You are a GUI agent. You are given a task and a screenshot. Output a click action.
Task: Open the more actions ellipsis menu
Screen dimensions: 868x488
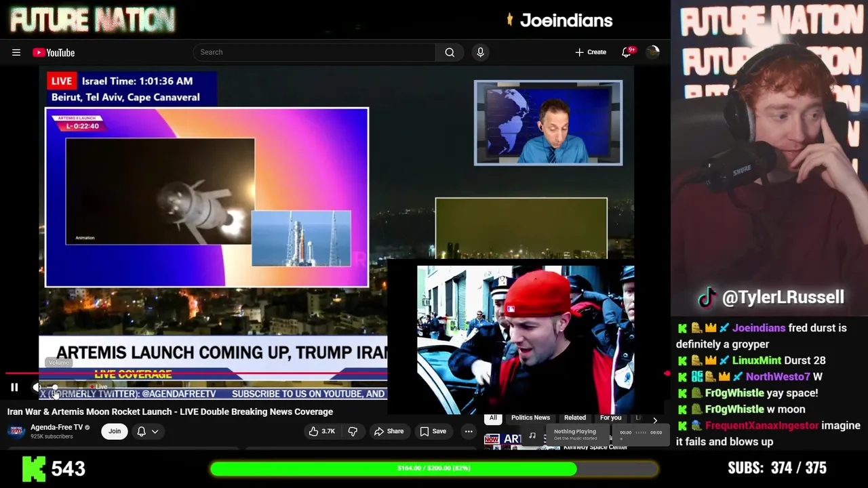pyautogui.click(x=469, y=431)
